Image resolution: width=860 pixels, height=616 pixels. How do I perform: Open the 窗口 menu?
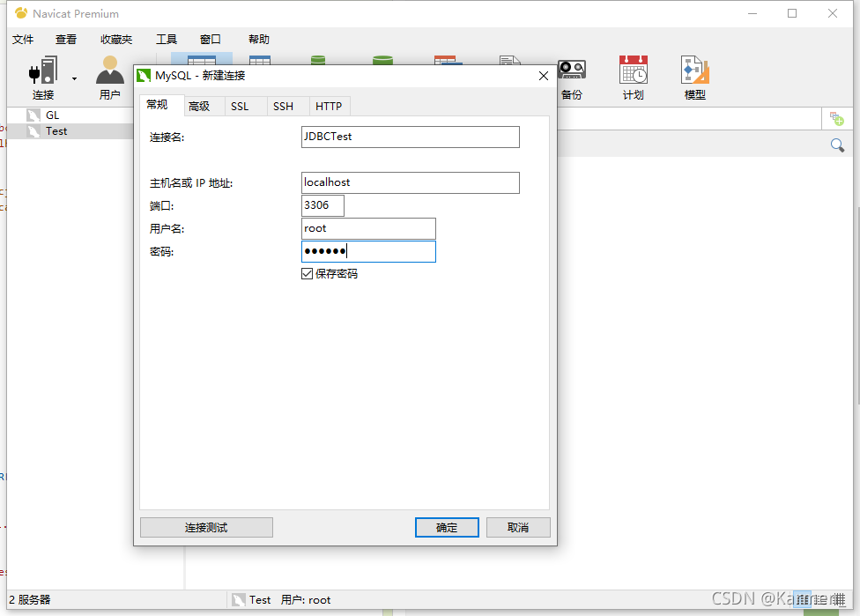211,40
